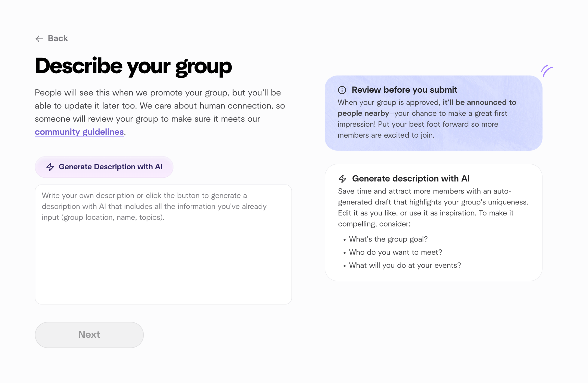
Task: Click the "Describe your group" heading
Action: [x=133, y=66]
